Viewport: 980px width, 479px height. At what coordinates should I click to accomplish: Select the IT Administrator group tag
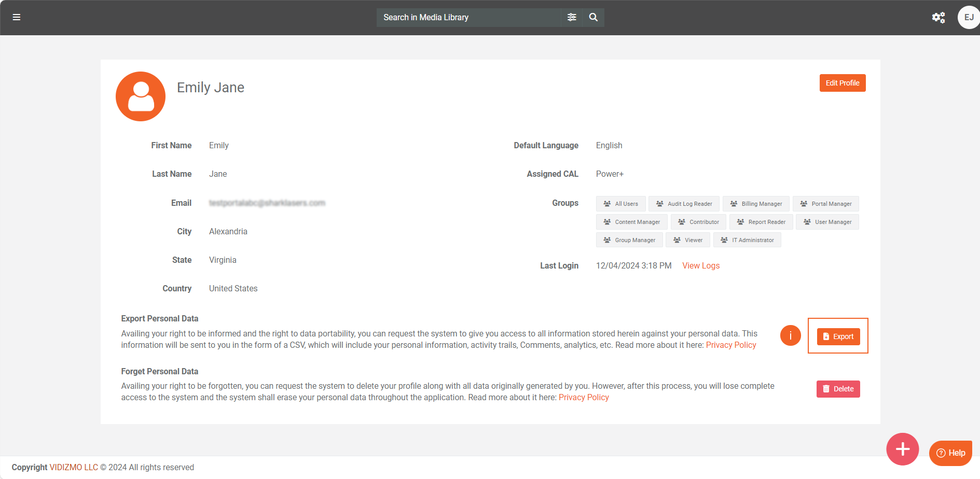click(747, 240)
